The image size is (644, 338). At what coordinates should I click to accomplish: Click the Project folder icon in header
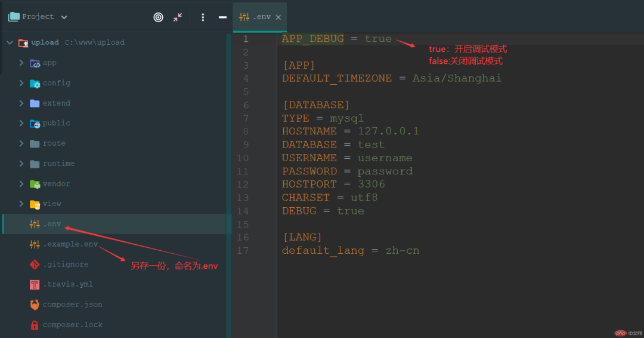click(x=14, y=17)
